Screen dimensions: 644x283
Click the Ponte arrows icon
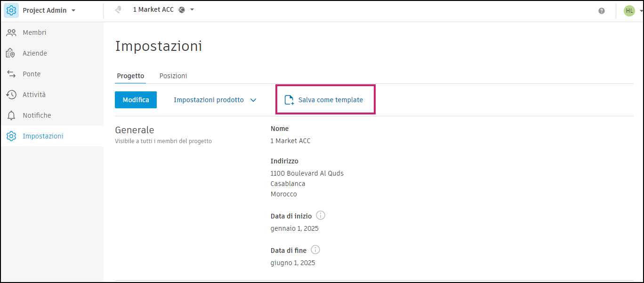(x=10, y=73)
